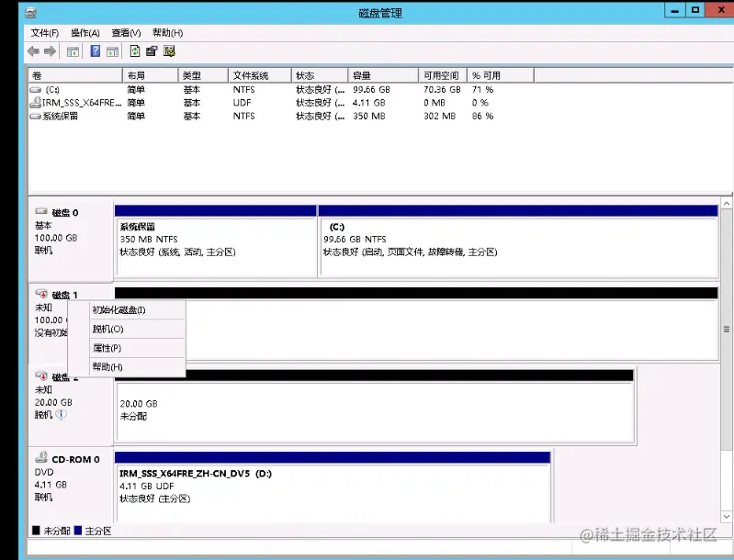Open the 帮助(H) menu in menu bar

[x=167, y=33]
